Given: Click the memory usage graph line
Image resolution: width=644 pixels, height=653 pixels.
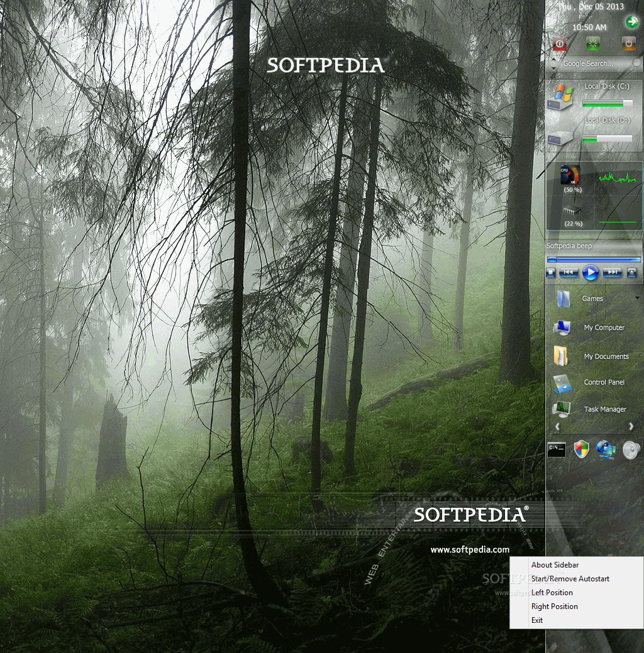Looking at the screenshot, I should (618, 222).
